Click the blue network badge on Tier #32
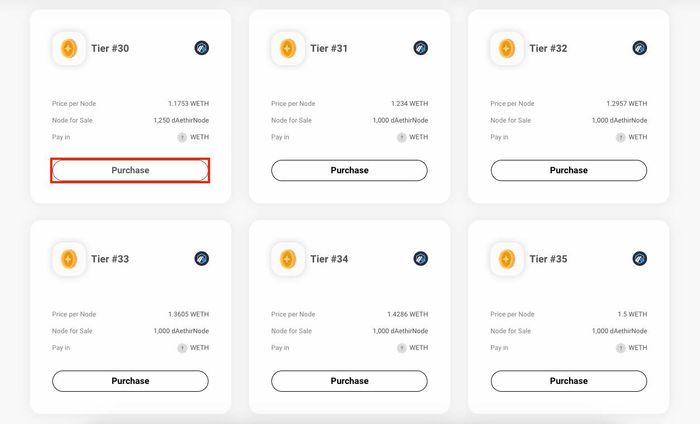 pos(640,48)
